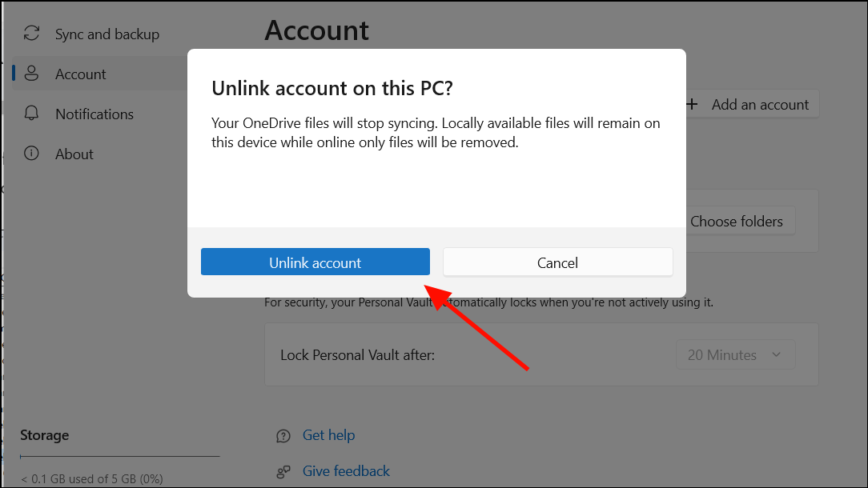Confirm by clicking Unlink account
This screenshot has height=488, width=868.
click(x=315, y=262)
